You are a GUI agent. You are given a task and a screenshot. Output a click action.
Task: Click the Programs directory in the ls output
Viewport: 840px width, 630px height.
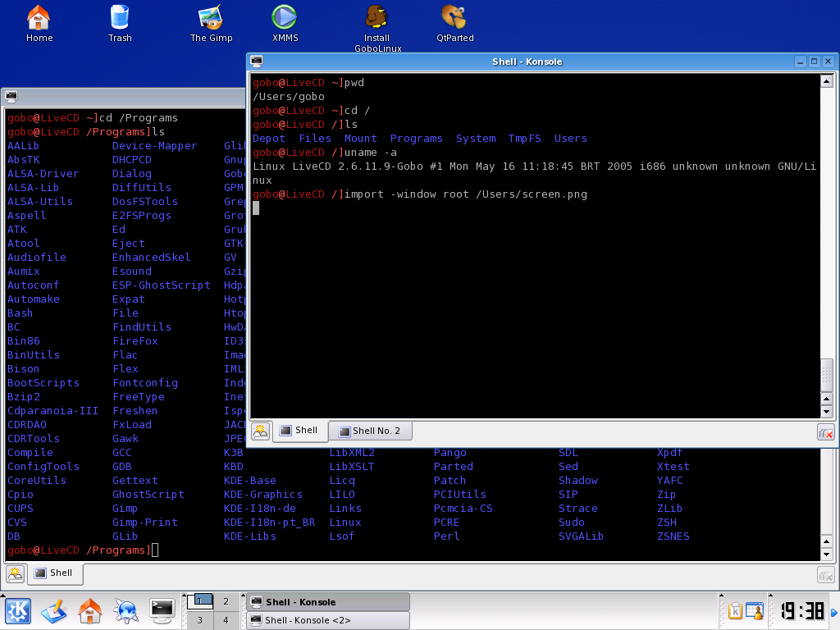[x=416, y=139]
